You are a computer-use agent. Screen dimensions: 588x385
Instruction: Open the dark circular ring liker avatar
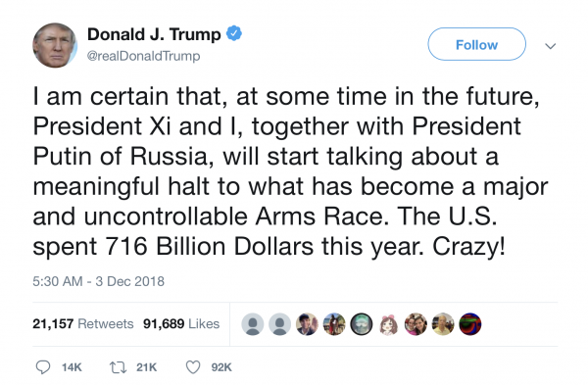[x=362, y=324]
